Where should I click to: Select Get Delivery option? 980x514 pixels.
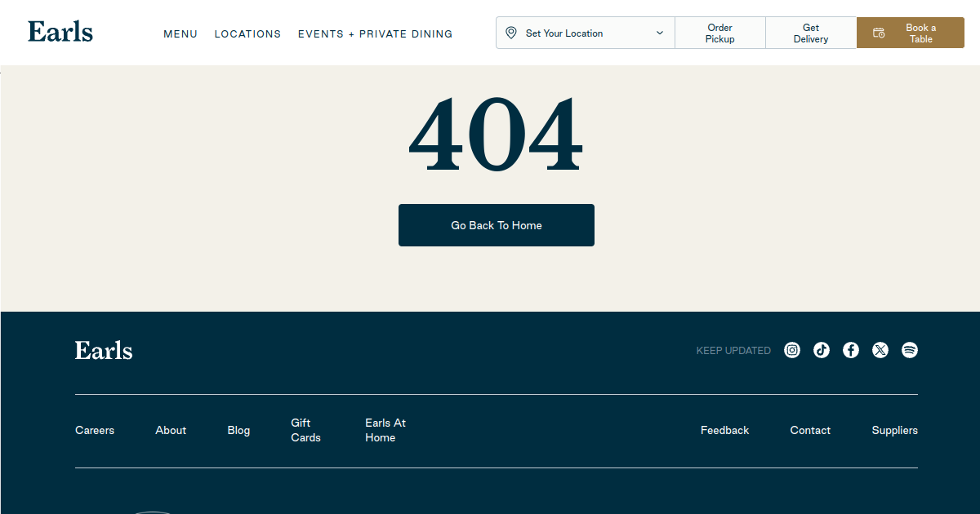pos(811,33)
